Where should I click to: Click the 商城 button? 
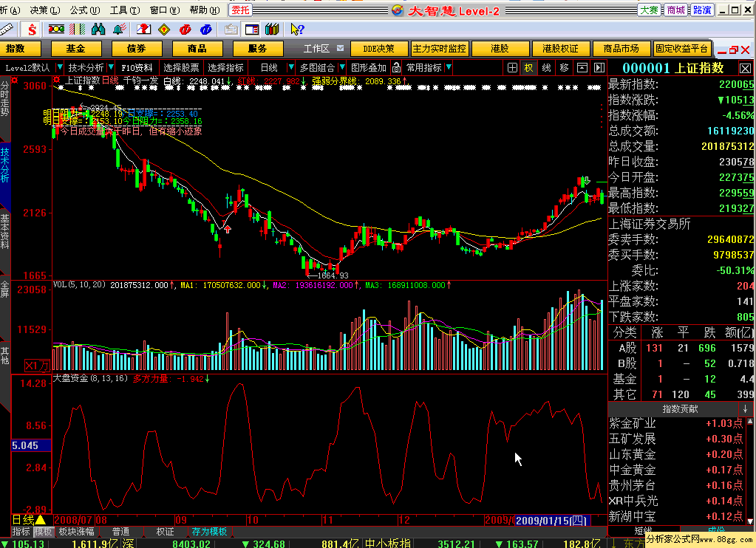(x=675, y=10)
